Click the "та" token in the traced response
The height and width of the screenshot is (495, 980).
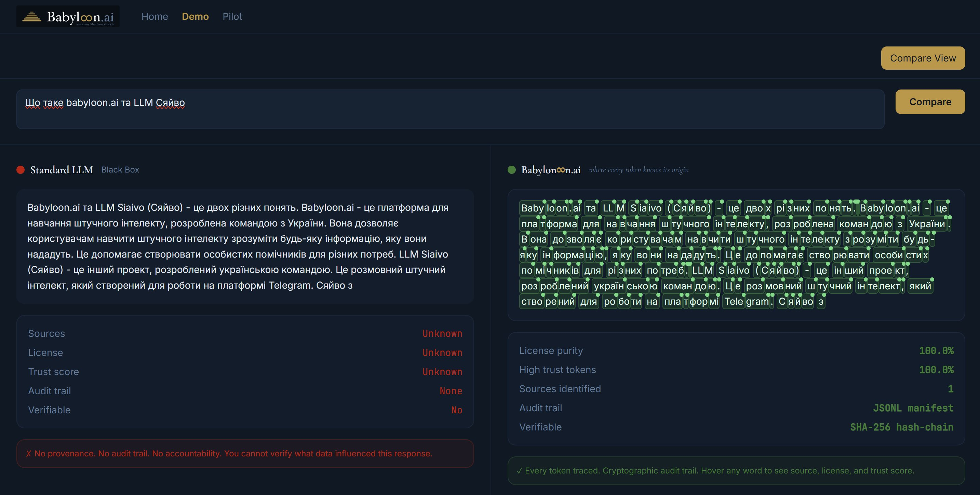(x=591, y=208)
